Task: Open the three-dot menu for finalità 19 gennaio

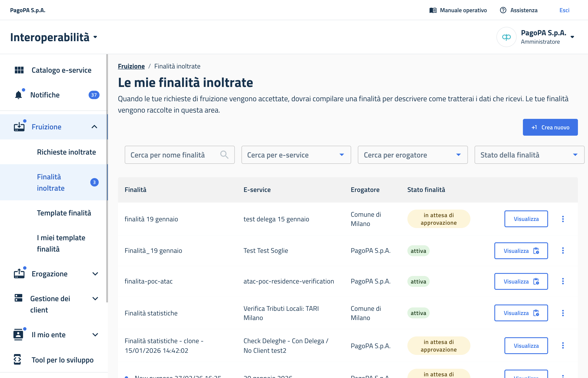Action: point(563,219)
